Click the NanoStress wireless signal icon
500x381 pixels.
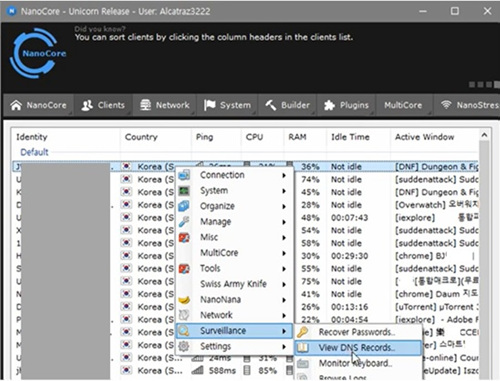point(446,105)
